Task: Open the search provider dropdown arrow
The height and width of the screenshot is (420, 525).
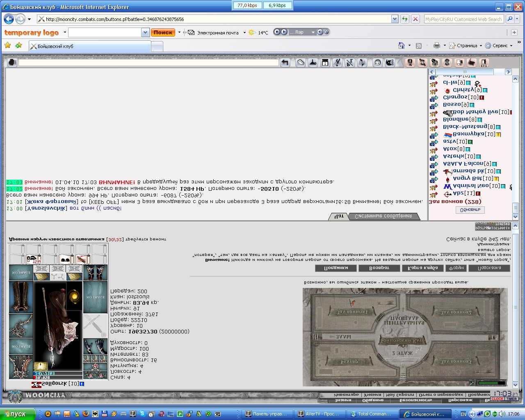Action: pyautogui.click(x=516, y=19)
